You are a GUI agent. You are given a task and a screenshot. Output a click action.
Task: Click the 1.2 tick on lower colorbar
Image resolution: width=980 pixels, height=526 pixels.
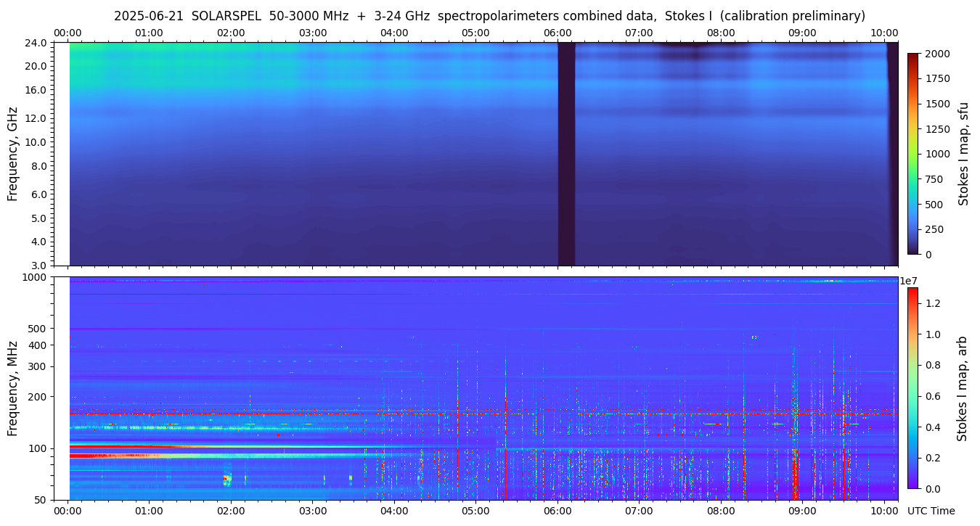pos(934,303)
